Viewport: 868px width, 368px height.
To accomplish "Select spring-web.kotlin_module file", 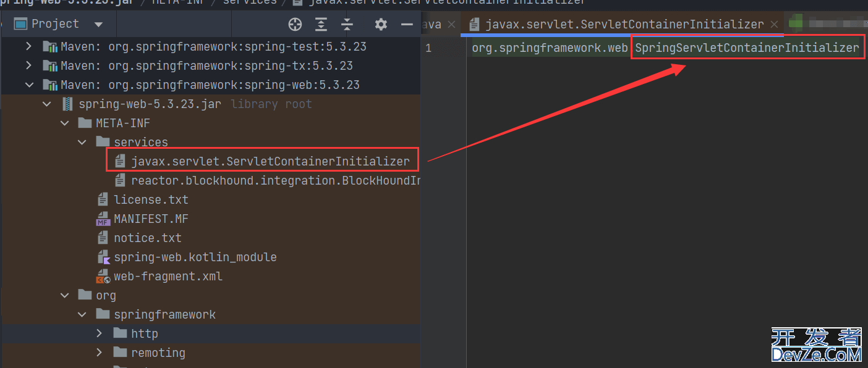I will tap(195, 257).
